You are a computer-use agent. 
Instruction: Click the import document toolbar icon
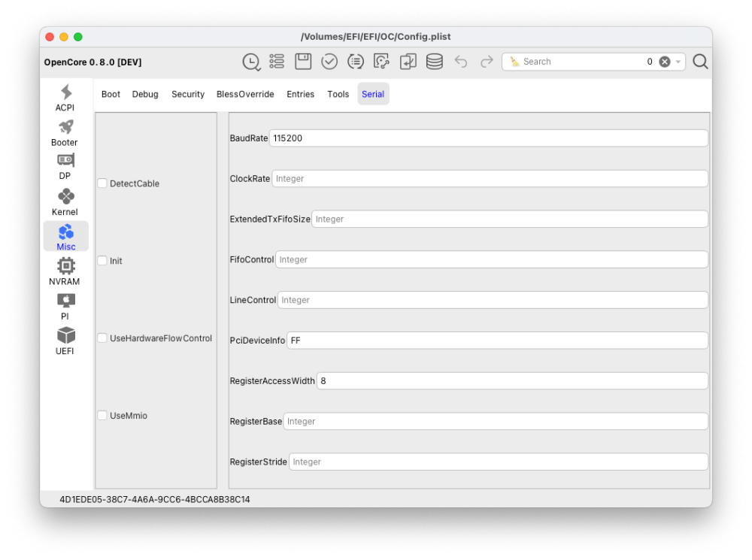tap(408, 62)
